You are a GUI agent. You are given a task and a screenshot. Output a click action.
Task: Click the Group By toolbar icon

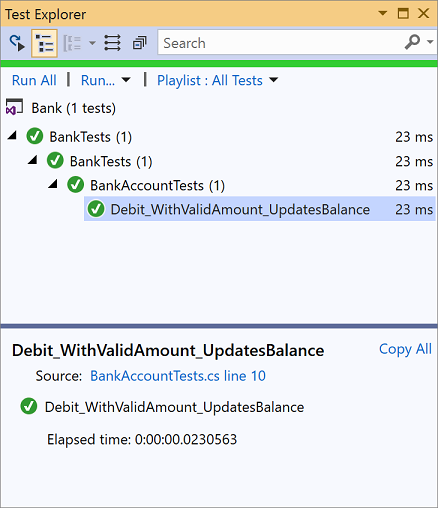click(x=72, y=43)
